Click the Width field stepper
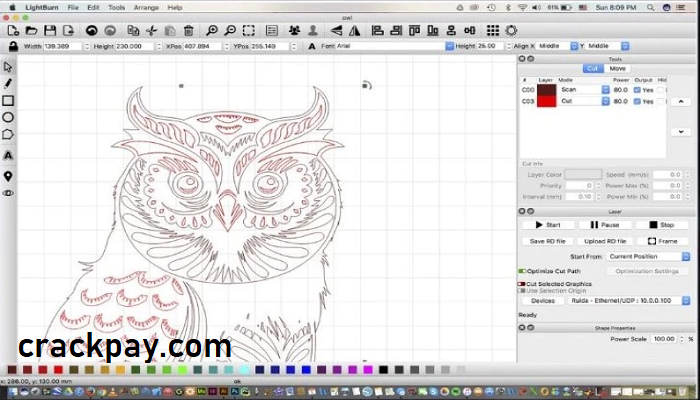The height and width of the screenshot is (400, 700). (x=87, y=46)
